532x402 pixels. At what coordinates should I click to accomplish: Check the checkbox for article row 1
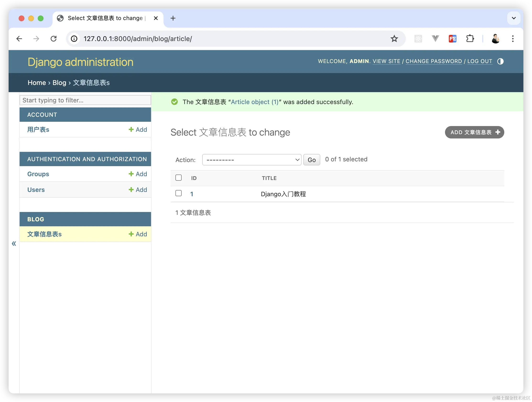pos(179,193)
